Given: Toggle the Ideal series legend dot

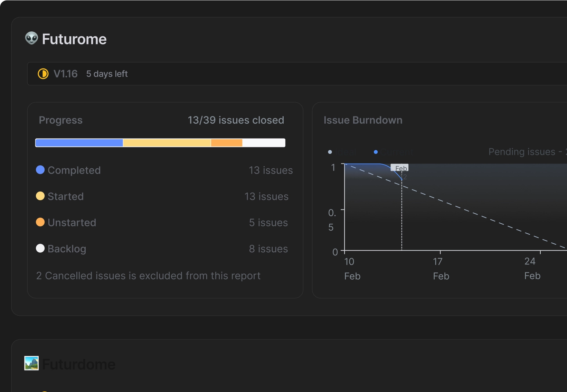Looking at the screenshot, I should pyautogui.click(x=330, y=152).
